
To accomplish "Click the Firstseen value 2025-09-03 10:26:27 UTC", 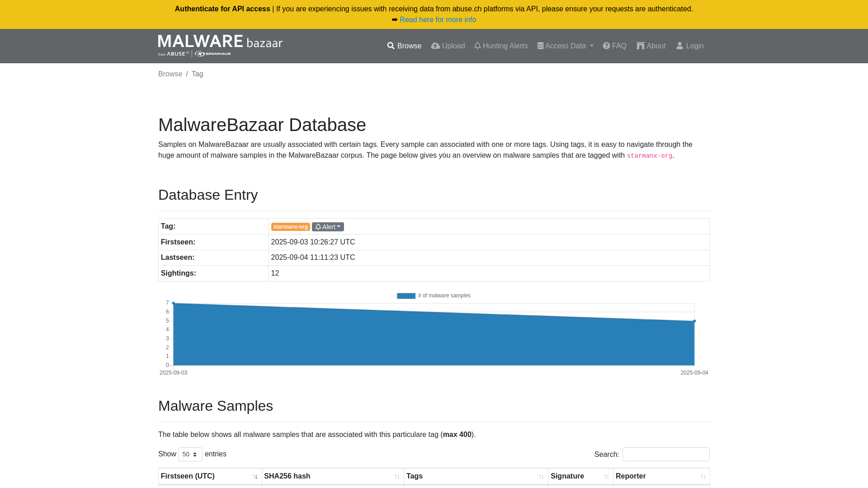I will pos(313,242).
